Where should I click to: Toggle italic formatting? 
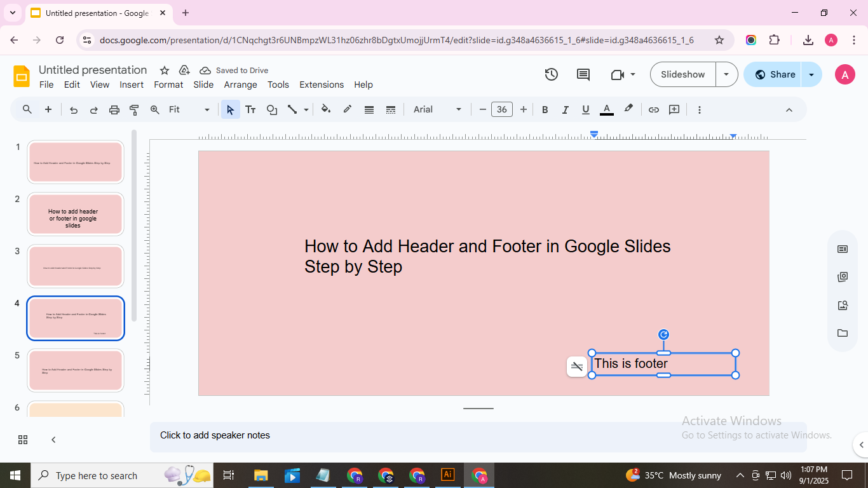[x=565, y=110]
